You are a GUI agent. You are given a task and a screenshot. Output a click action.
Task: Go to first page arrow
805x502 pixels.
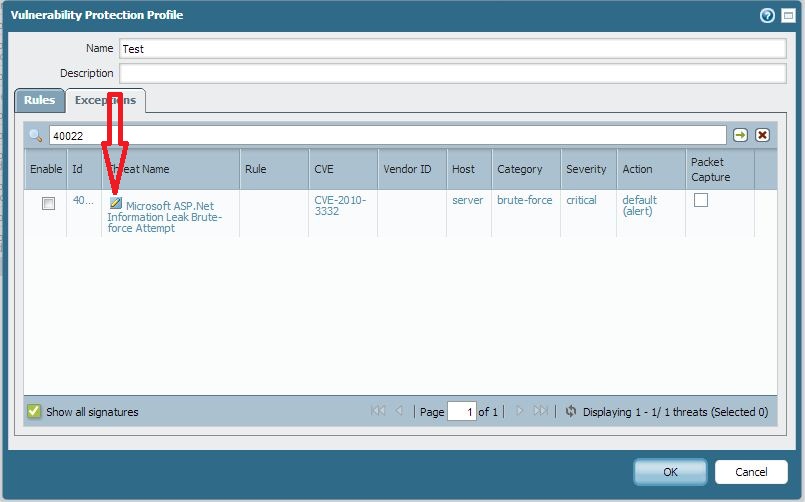pos(378,411)
